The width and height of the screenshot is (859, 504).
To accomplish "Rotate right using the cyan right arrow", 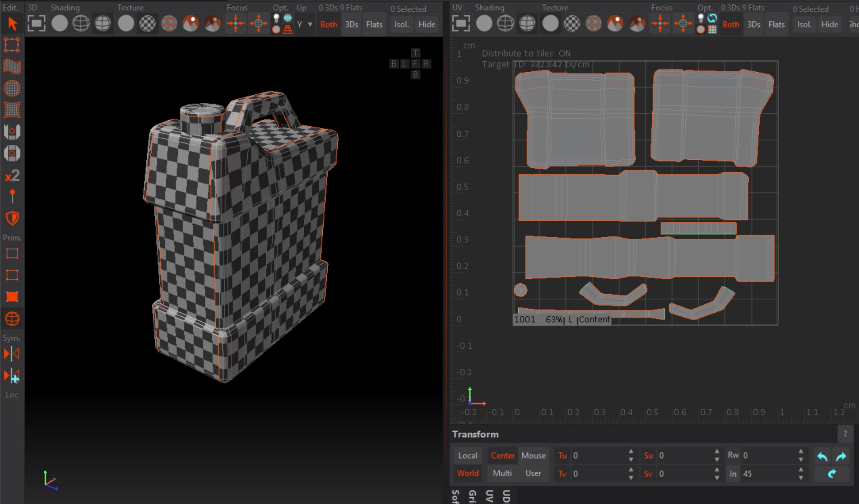I will (x=841, y=456).
